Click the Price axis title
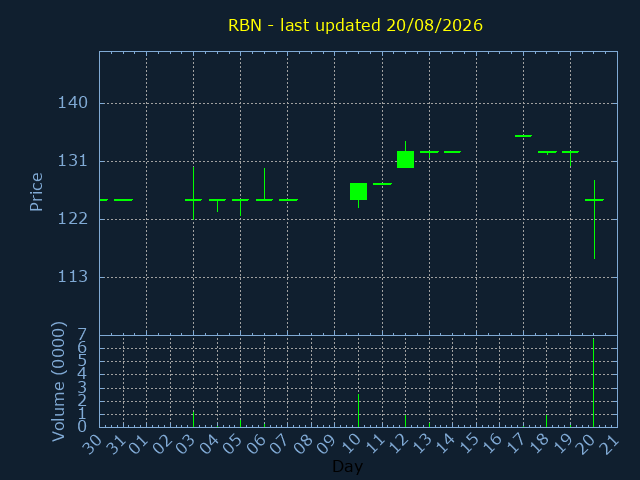640x480 pixels. click(36, 192)
